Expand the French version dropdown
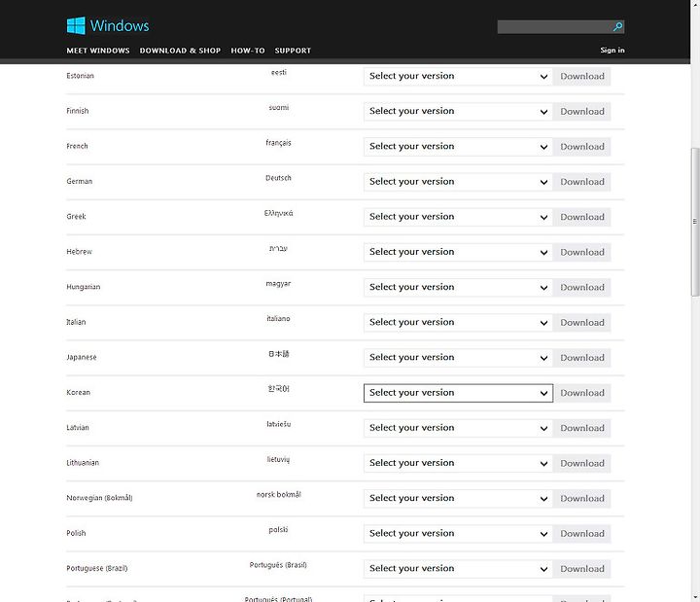The height and width of the screenshot is (602, 700). point(458,147)
